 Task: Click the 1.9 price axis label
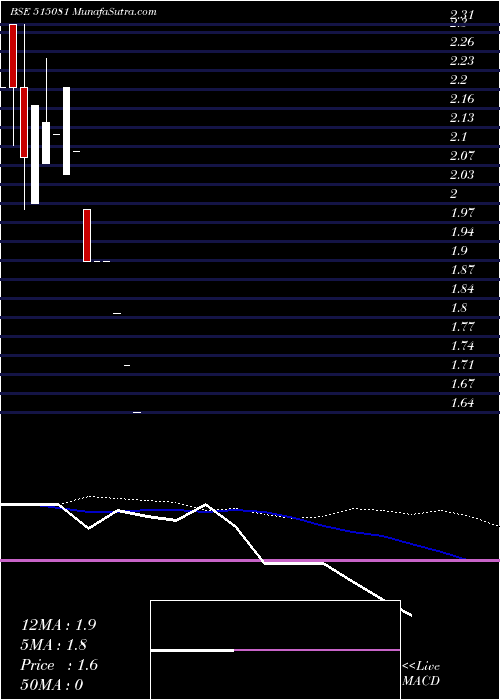(458, 250)
